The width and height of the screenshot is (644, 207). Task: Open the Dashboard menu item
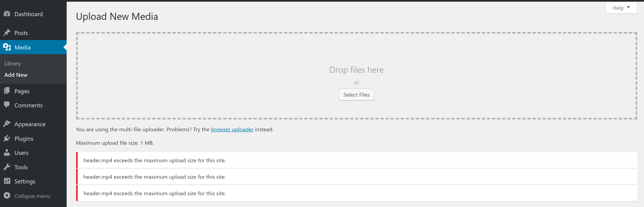(29, 14)
